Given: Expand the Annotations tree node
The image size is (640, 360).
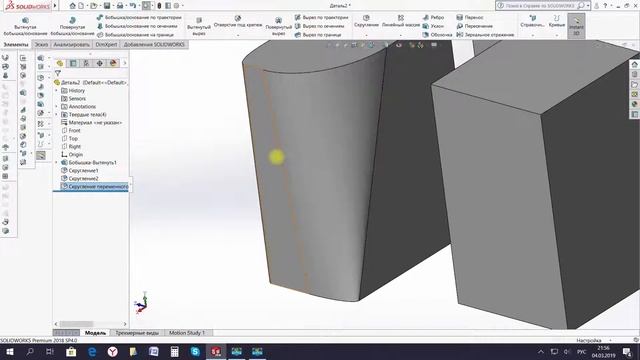Looking at the screenshot, I should 56,107.
